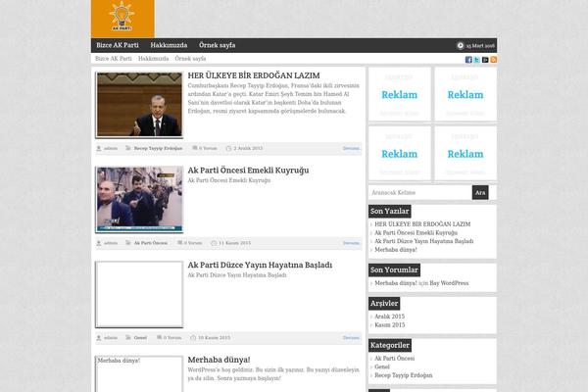Click the 'Aranacak Kelime' search field
Image resolution: width=588 pixels, height=392 pixels.
pos(420,192)
